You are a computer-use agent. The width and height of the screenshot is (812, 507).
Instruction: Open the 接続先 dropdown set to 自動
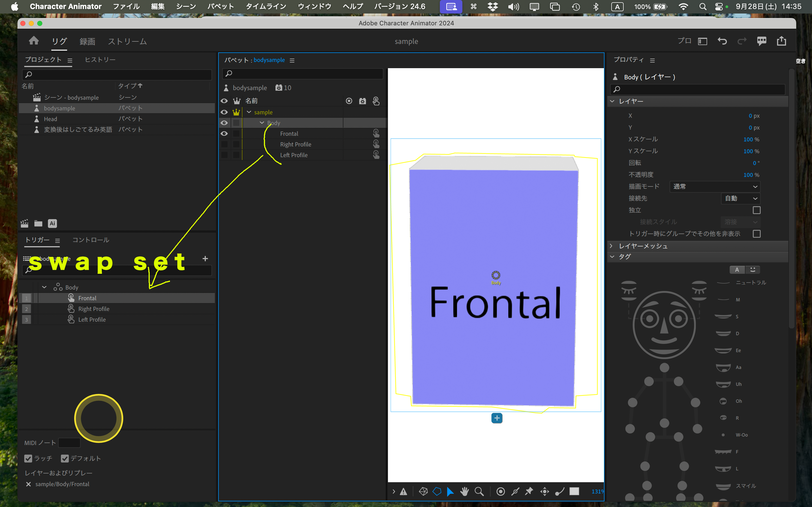740,198
